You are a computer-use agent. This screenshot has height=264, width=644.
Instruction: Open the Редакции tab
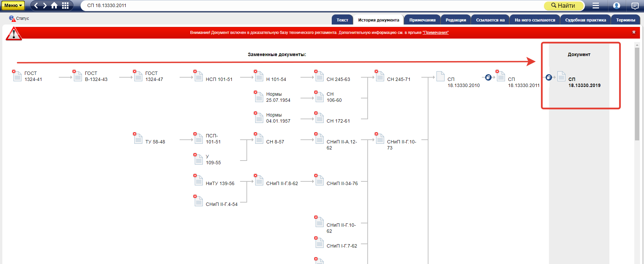point(456,20)
